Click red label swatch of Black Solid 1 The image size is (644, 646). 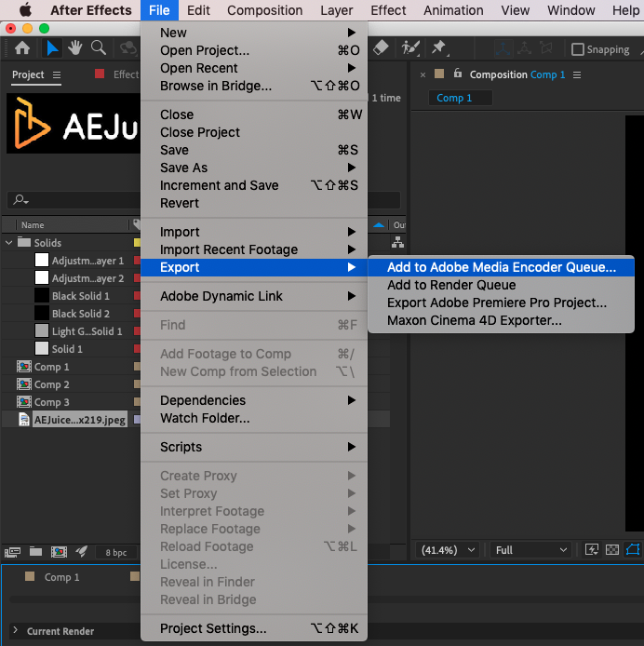pos(137,296)
